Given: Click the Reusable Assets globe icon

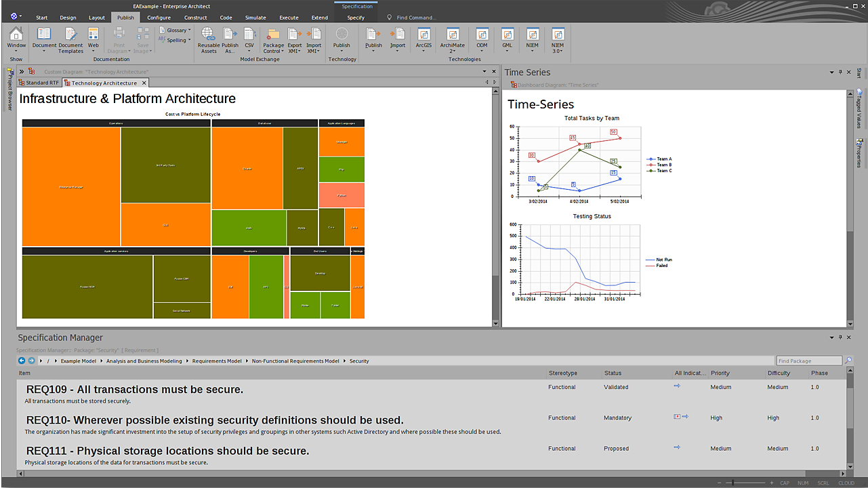Looking at the screenshot, I should click(x=209, y=33).
